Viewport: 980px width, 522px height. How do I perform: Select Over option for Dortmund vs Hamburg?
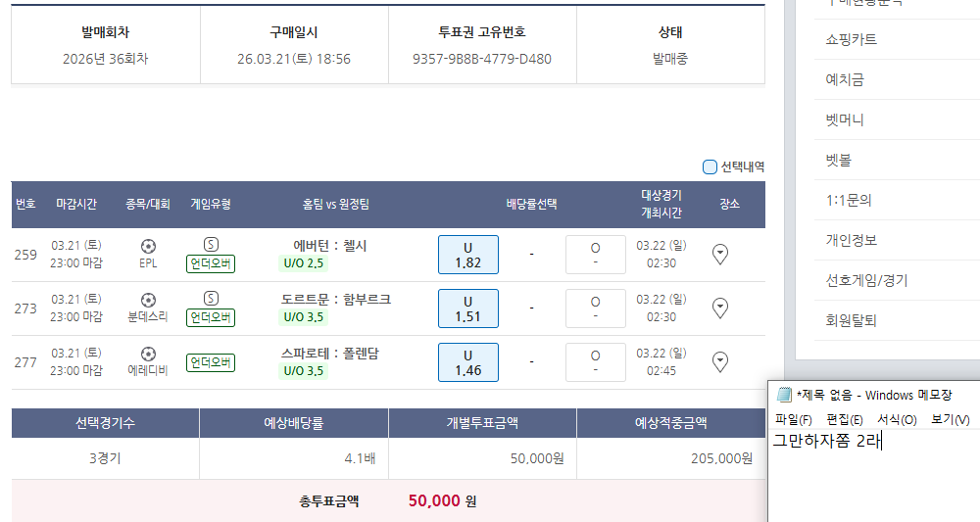point(595,308)
